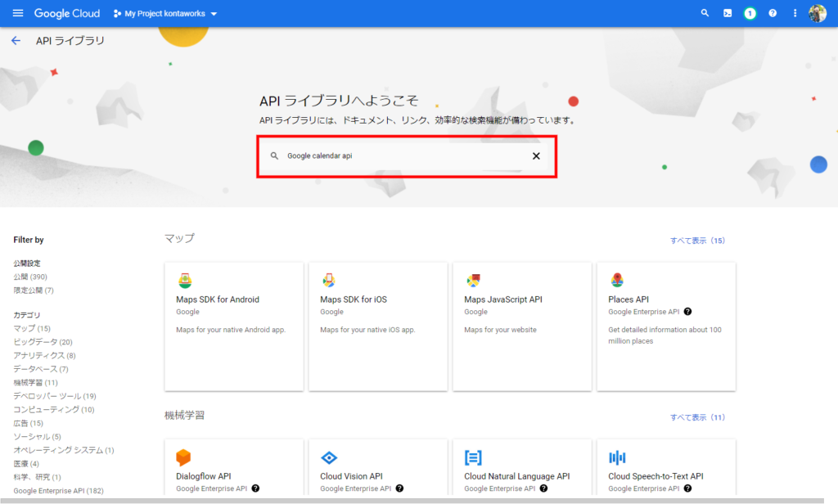
Task: Click help icon next to Dialogflow enterprise label
Action: click(x=255, y=488)
